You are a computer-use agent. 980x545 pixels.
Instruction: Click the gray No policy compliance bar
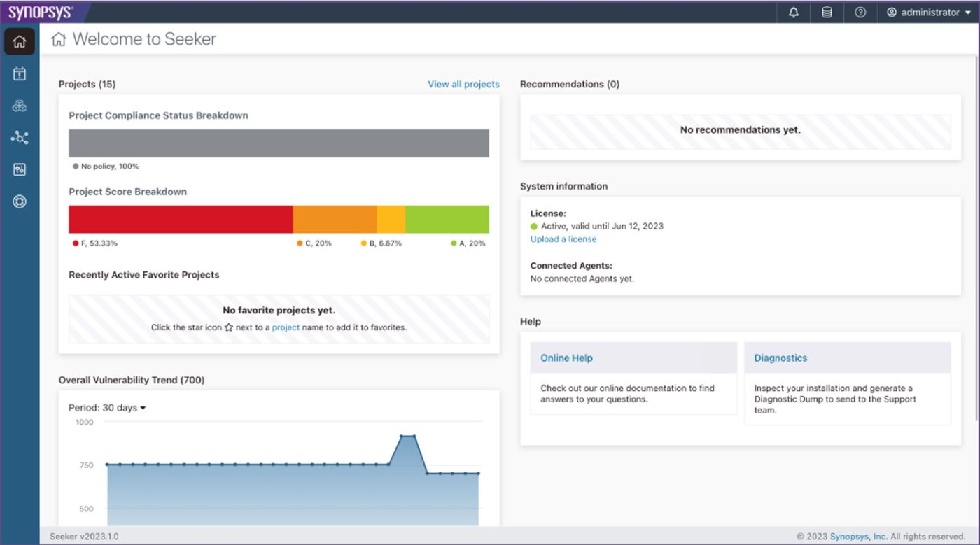[x=279, y=143]
